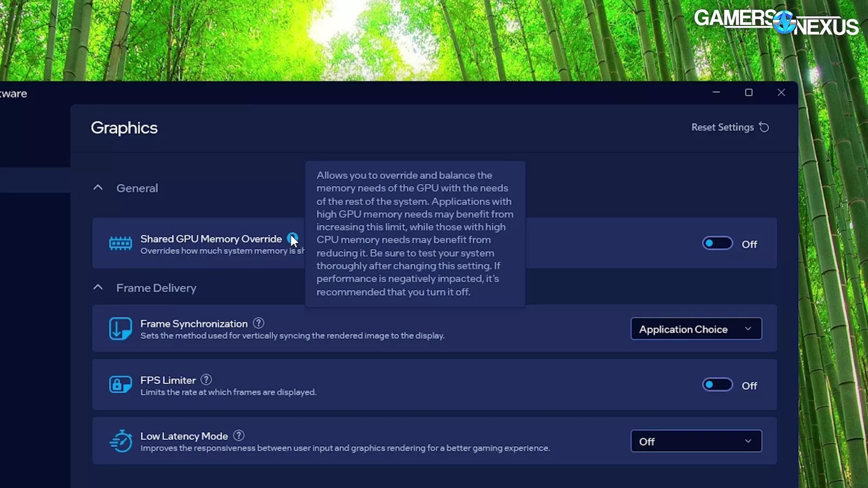Viewport: 868px width, 488px height.
Task: Click Reset Settings to restore defaults
Action: point(723,127)
